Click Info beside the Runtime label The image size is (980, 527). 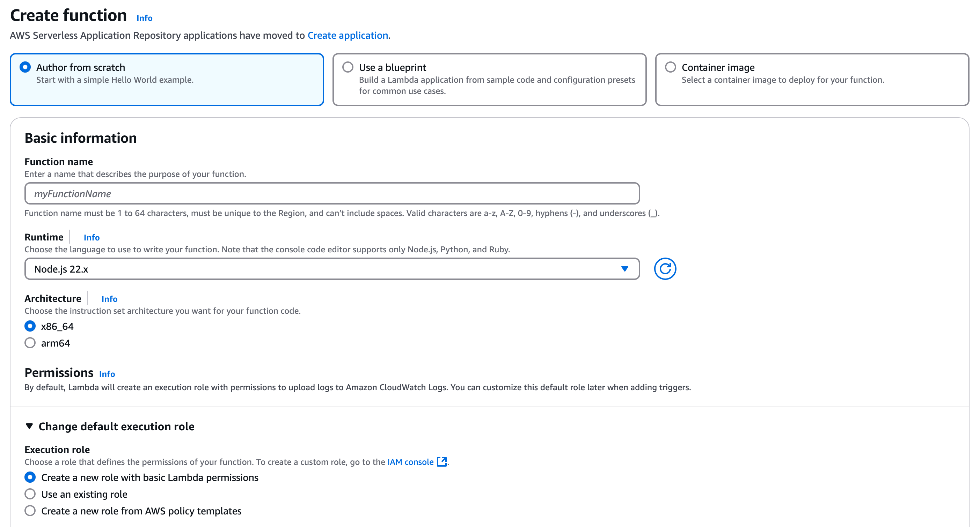click(x=91, y=237)
